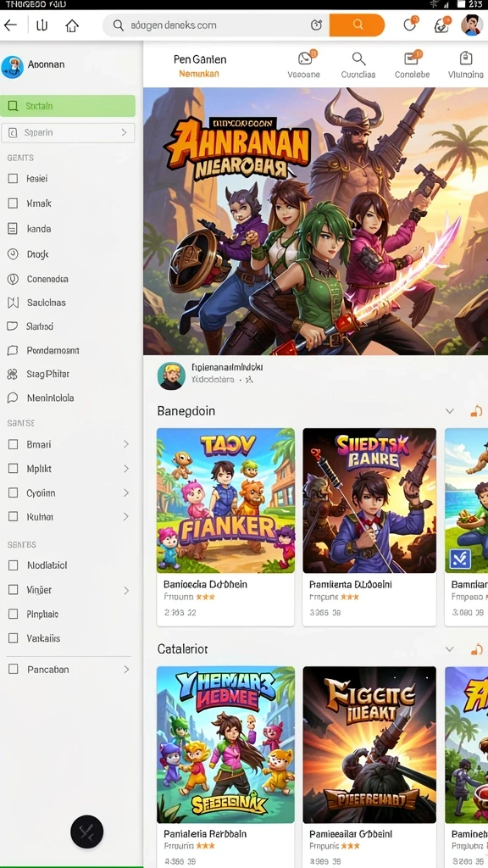
Task: Open the home page icon
Action: (x=71, y=25)
